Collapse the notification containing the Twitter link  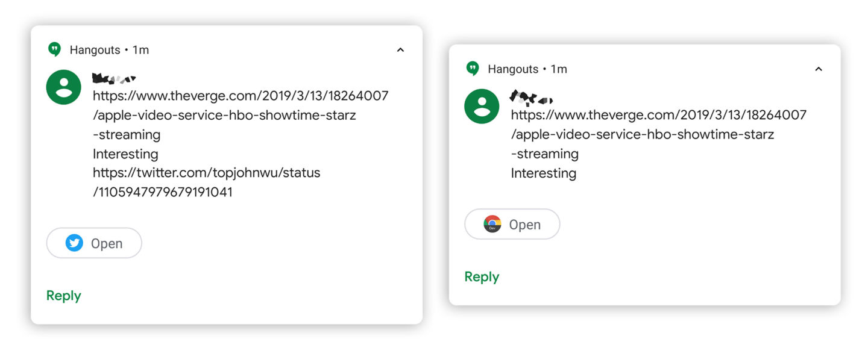[400, 50]
